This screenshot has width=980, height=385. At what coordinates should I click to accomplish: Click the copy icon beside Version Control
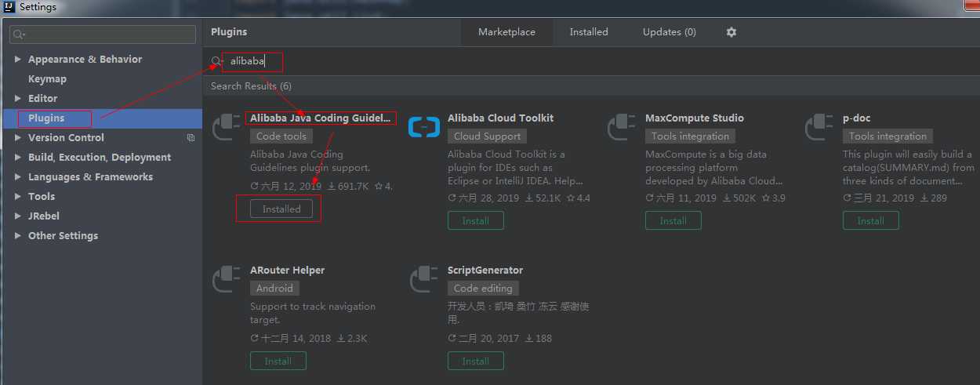[191, 137]
